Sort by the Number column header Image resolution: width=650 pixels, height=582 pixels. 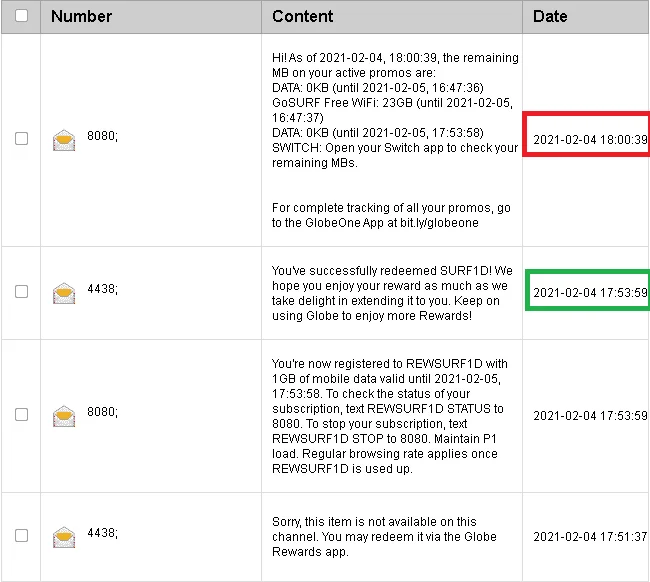pyautogui.click(x=81, y=16)
